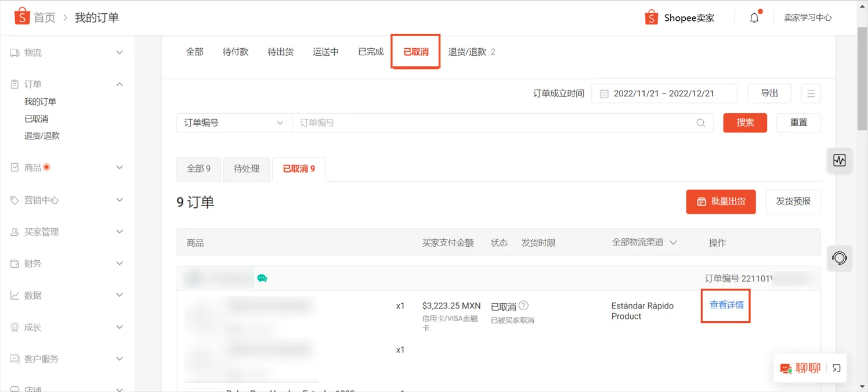Select the 待处理 sub-tab
The height and width of the screenshot is (392, 868).
pyautogui.click(x=247, y=168)
